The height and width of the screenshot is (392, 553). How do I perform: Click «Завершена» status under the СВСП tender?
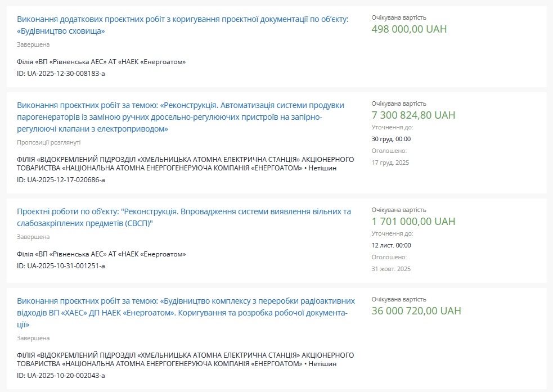(33, 237)
